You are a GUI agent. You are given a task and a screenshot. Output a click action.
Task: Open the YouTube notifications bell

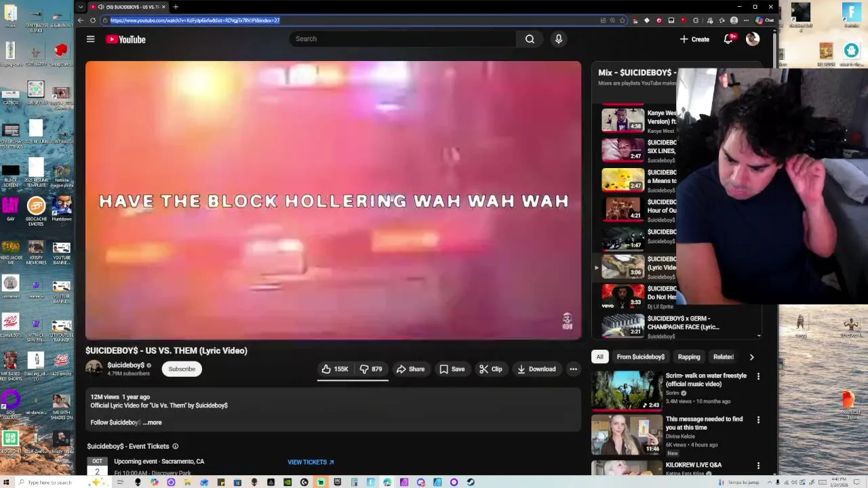[x=728, y=39]
